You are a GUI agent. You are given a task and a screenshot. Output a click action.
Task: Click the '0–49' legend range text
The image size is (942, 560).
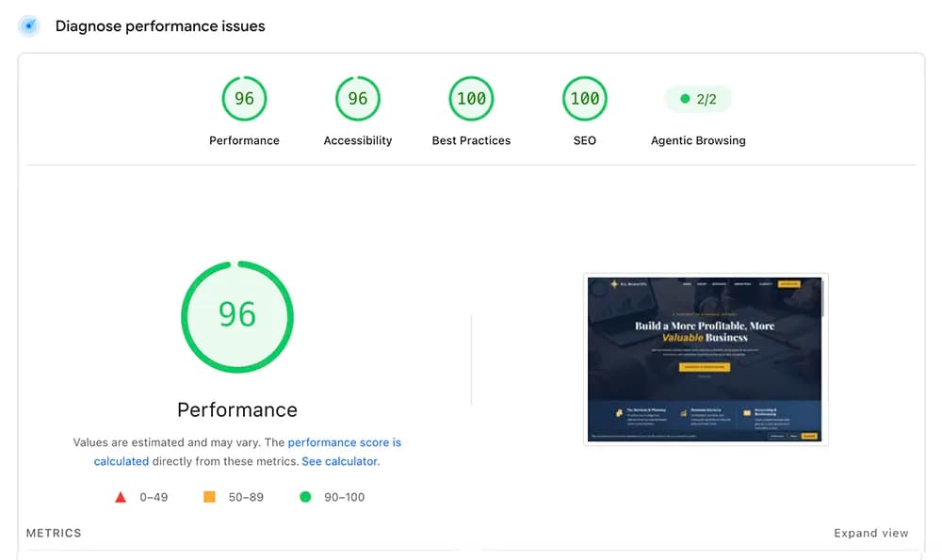[x=154, y=497]
